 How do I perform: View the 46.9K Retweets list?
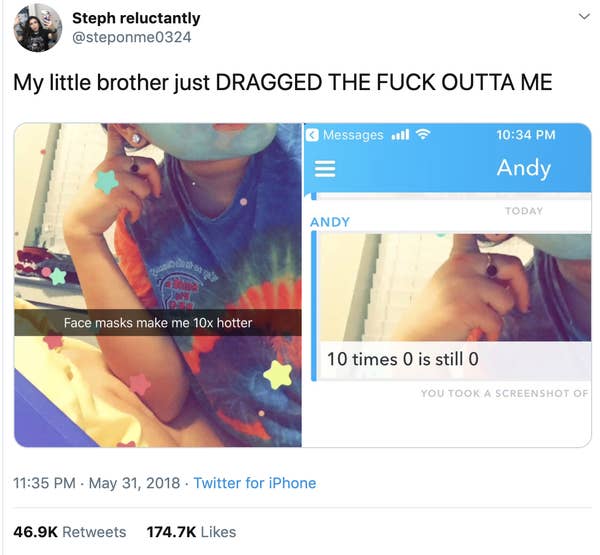tap(70, 532)
